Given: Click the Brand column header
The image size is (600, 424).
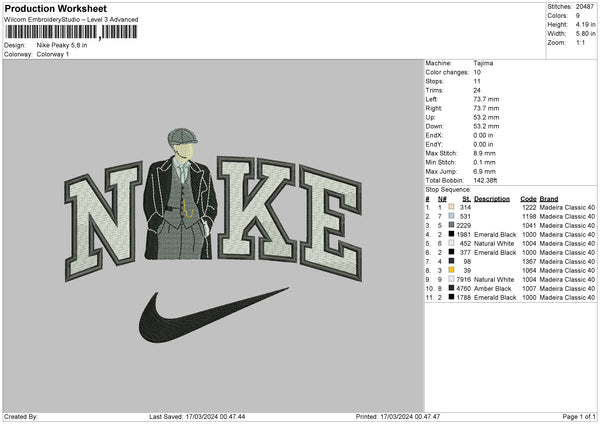Looking at the screenshot, I should pyautogui.click(x=549, y=197).
